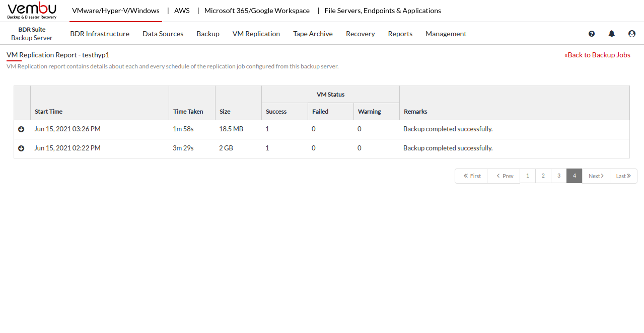Image resolution: width=644 pixels, height=333 pixels.
Task: Open the Data Sources menu
Action: coord(163,34)
